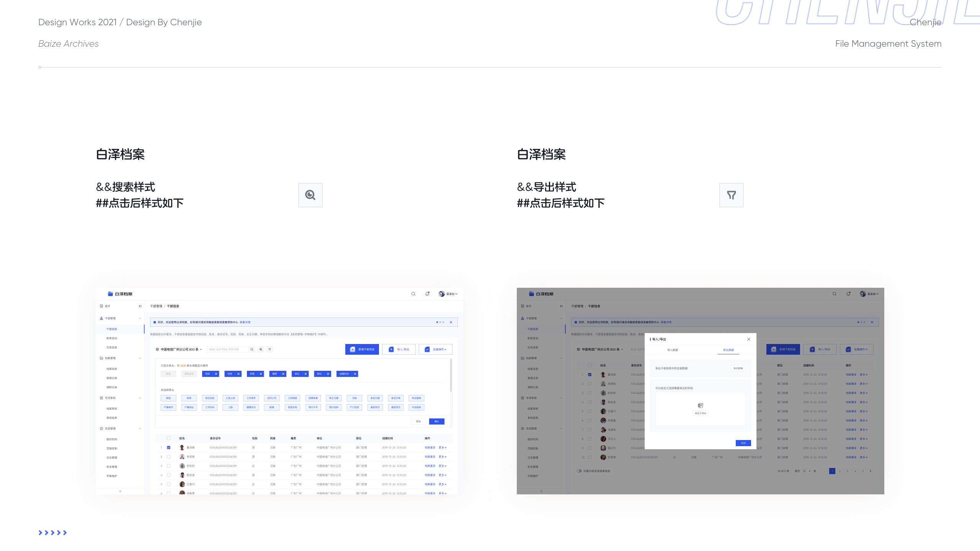
Task: Open 字典维护 in left mockup sidebar
Action: click(x=112, y=476)
